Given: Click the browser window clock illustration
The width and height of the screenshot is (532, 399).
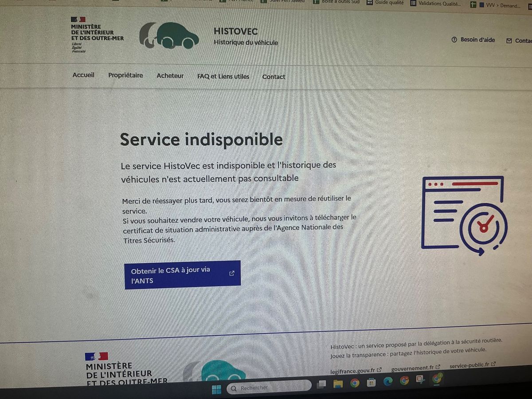Looking at the screenshot, I should (464, 216).
